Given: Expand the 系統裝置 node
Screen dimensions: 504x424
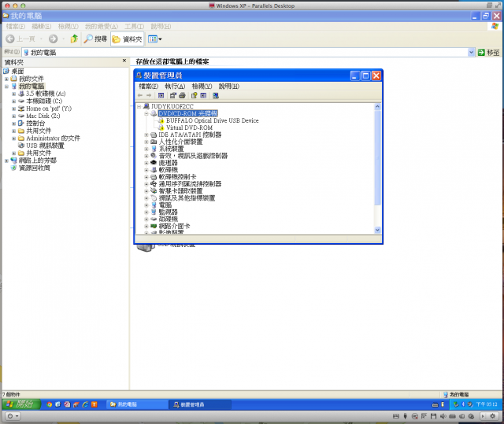Looking at the screenshot, I should (x=146, y=149).
